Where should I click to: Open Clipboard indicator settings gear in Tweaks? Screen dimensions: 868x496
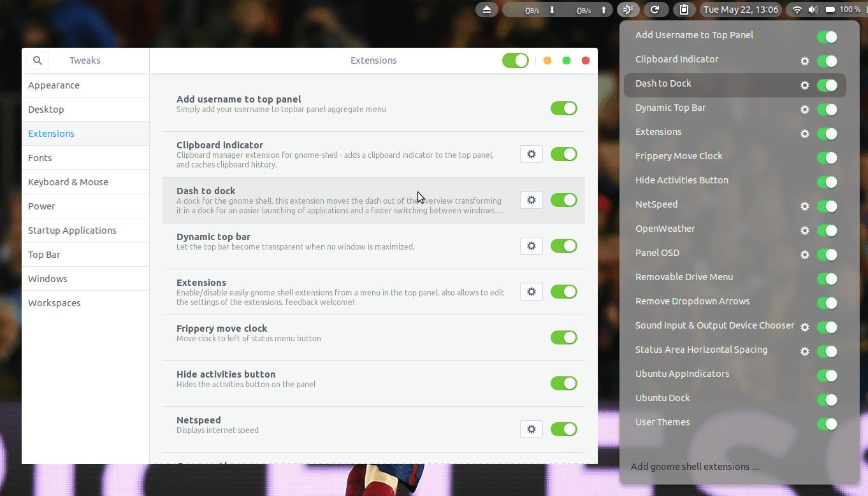tap(532, 154)
